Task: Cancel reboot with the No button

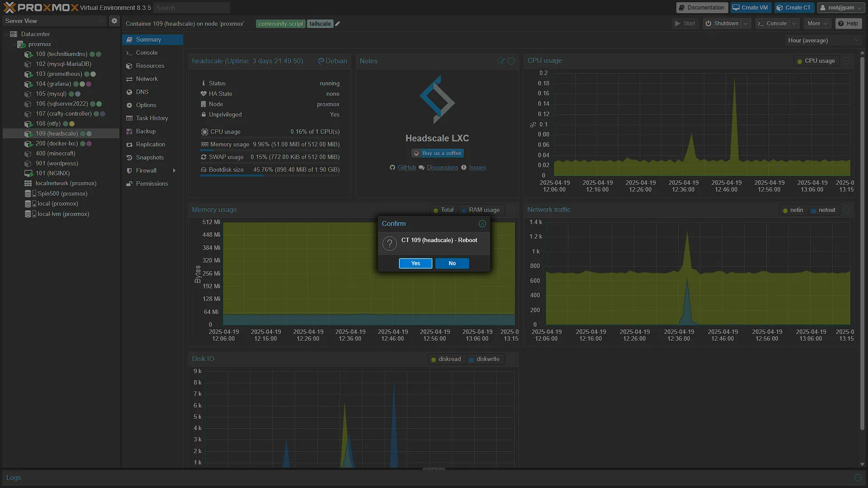Action: click(452, 263)
